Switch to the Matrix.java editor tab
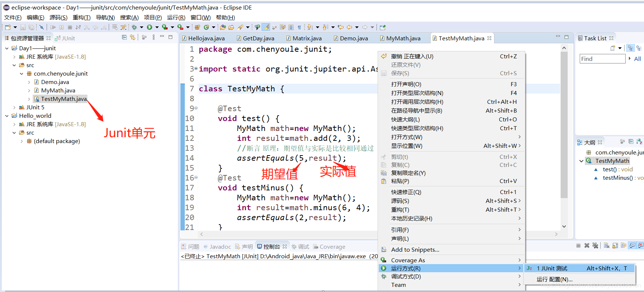The image size is (644, 292). pyautogui.click(x=304, y=38)
